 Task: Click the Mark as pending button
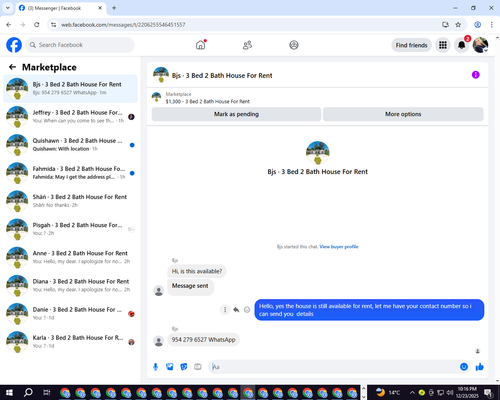coord(236,114)
